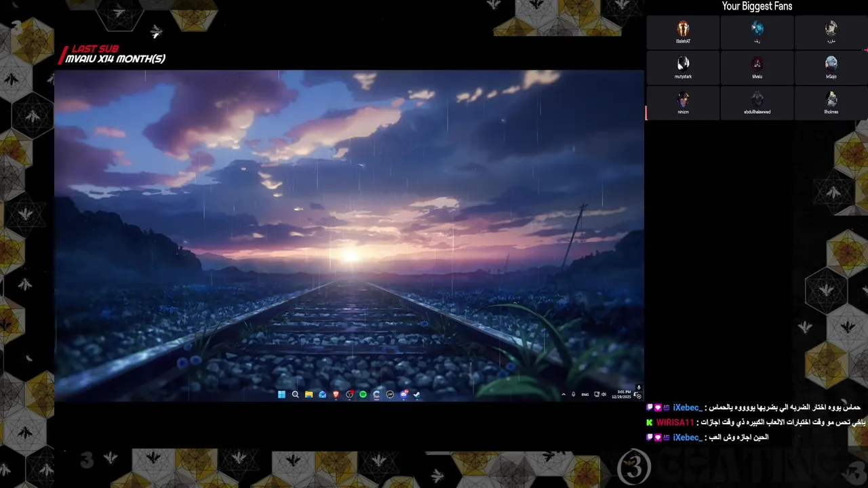Screen dimensions: 868x488
Task: Open the Windows Start menu
Action: (x=281, y=394)
